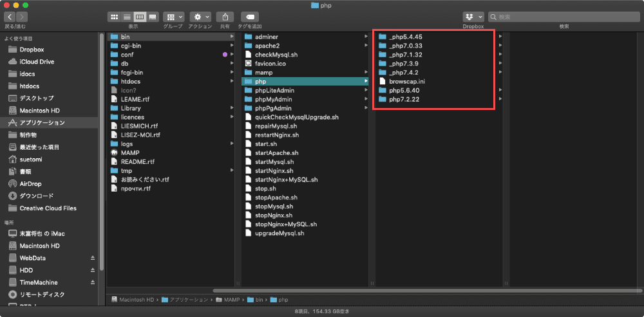Click the sidebar vertical scrollbar
The height and width of the screenshot is (317, 644).
pyautogui.click(x=102, y=152)
